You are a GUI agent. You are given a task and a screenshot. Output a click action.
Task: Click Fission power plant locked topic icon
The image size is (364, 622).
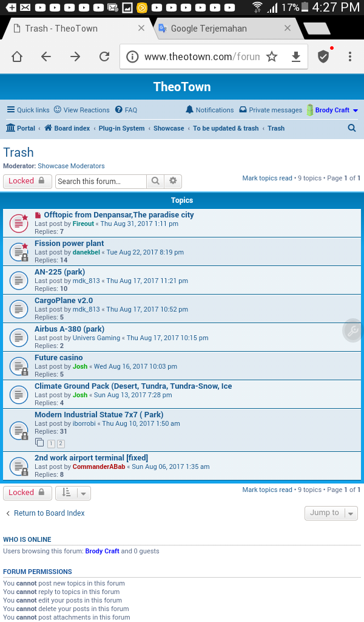pos(19,252)
